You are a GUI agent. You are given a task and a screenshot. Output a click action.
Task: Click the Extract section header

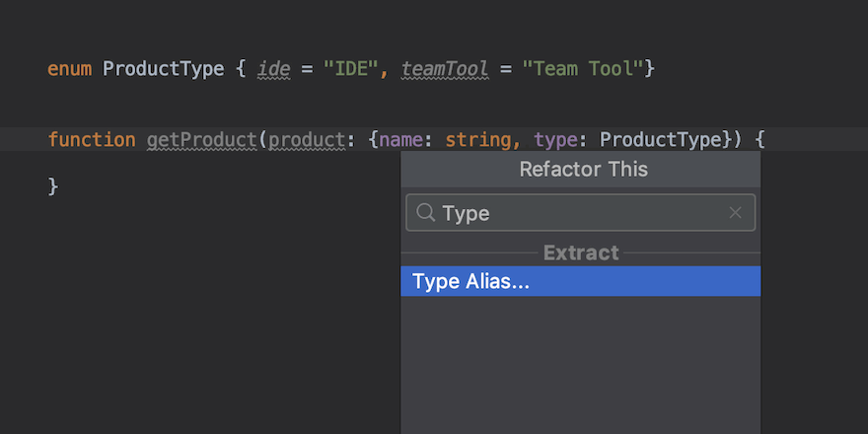click(580, 253)
